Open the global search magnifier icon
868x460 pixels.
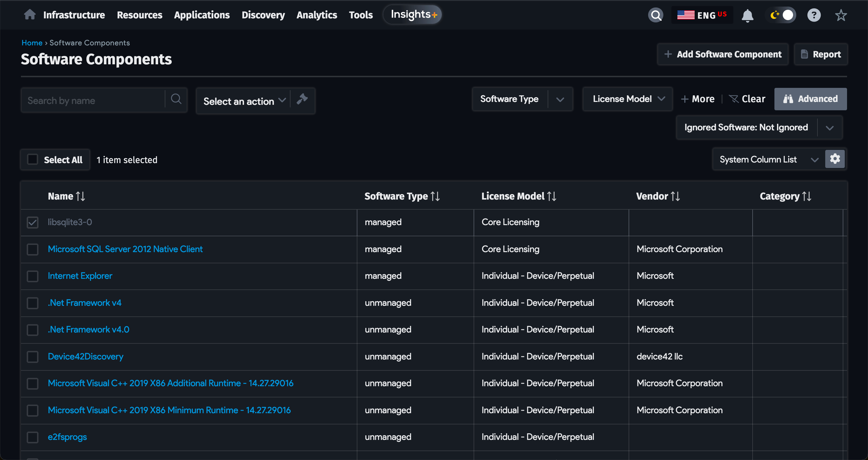[655, 15]
